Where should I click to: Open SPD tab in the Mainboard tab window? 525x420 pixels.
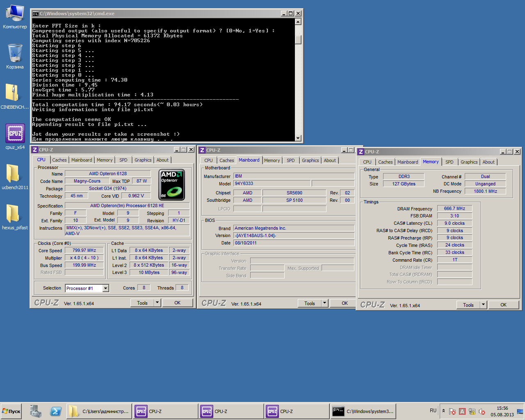[291, 160]
